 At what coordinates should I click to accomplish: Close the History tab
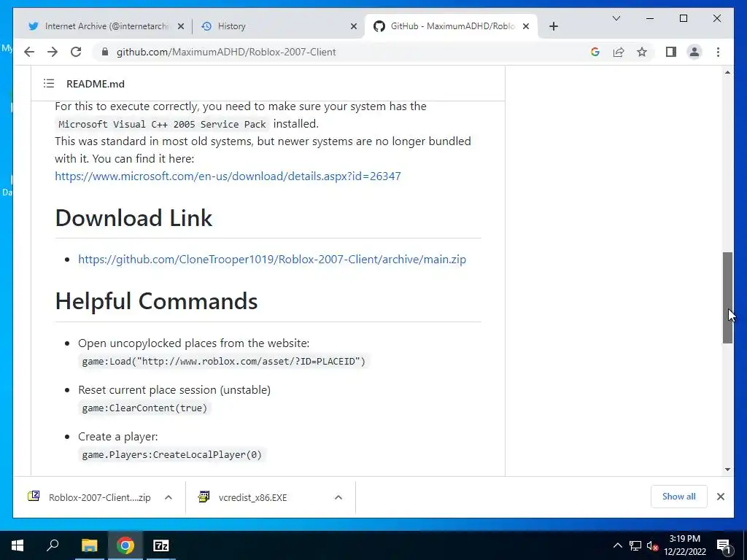(354, 26)
